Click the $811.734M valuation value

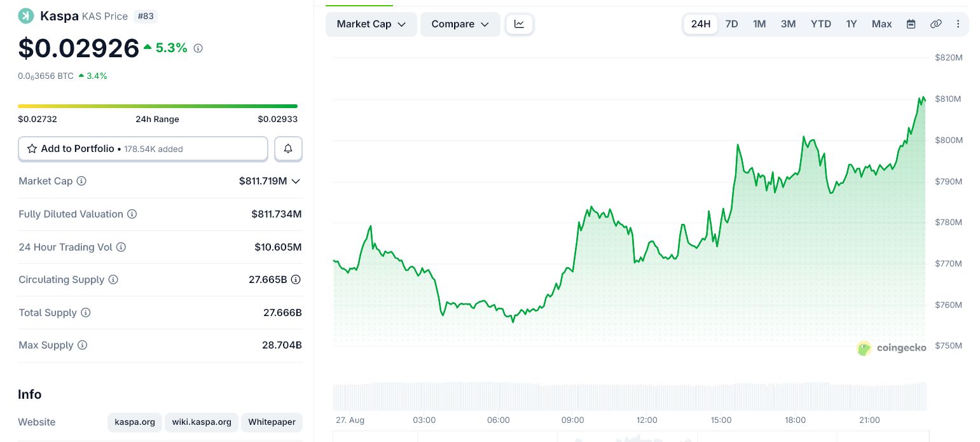tap(277, 214)
